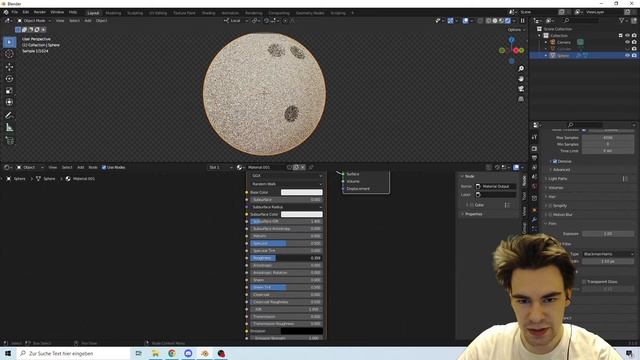Open the File menu
The height and width of the screenshot is (360, 640).
pyautogui.click(x=15, y=12)
